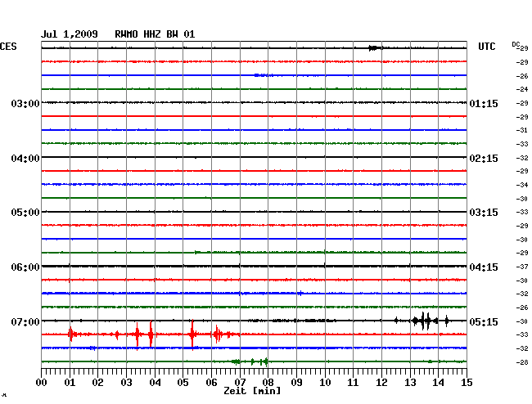The width and height of the screenshot is (532, 404).
Task: Click the date label "Jul 1,2009"
Action: [x=70, y=34]
